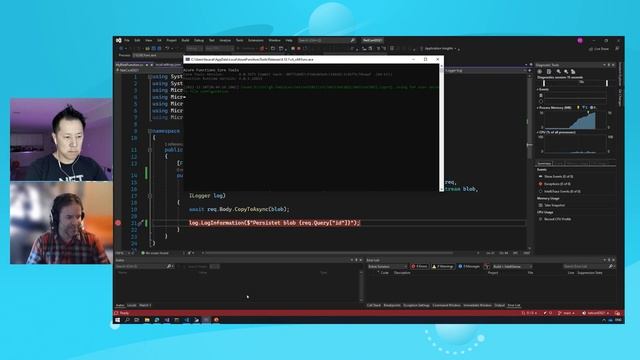Open Edge browser from taskbar
The width and height of the screenshot is (640, 360).
157,320
